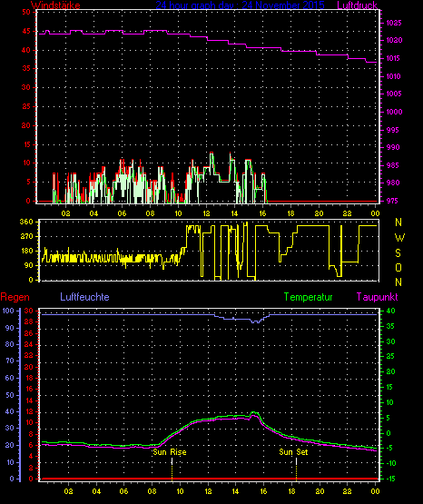Select the 1005 pressure axis value
The image size is (423, 504).
click(394, 94)
